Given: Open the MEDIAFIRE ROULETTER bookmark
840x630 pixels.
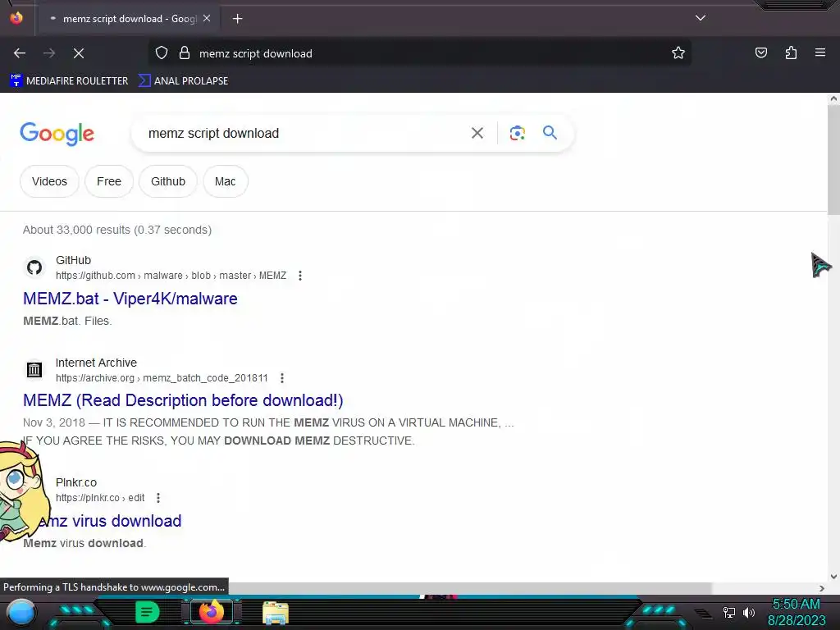Looking at the screenshot, I should pos(69,81).
